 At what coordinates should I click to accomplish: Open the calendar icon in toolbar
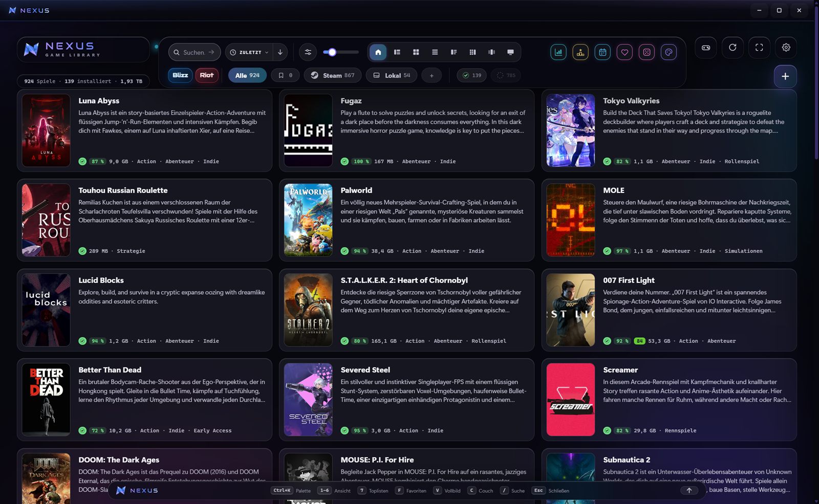[x=602, y=52]
